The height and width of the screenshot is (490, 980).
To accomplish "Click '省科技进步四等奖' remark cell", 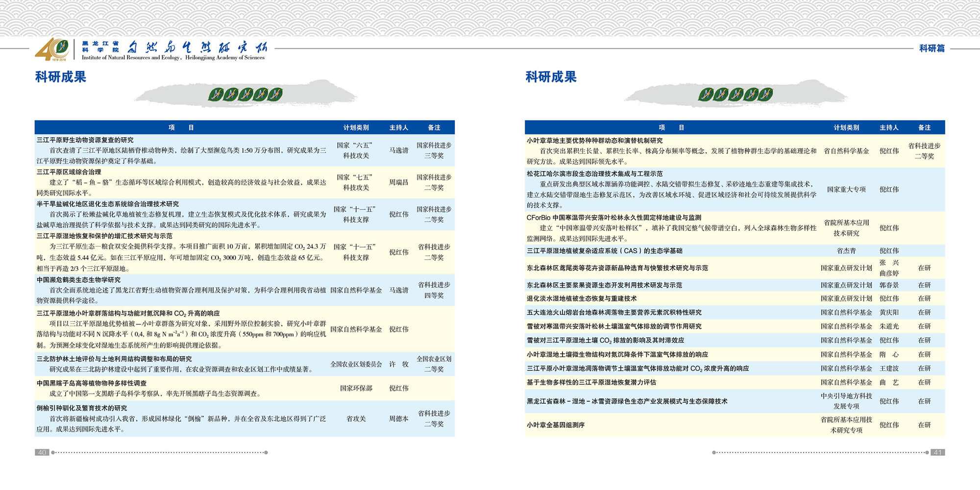I will point(434,290).
